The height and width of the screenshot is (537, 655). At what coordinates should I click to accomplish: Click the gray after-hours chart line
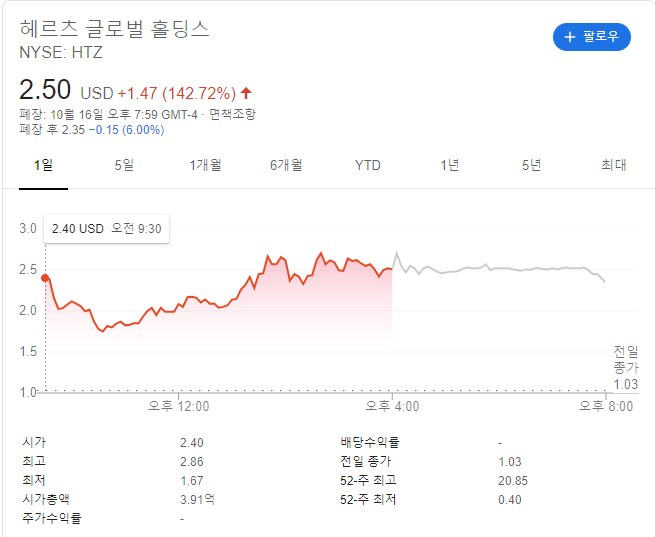(500, 268)
